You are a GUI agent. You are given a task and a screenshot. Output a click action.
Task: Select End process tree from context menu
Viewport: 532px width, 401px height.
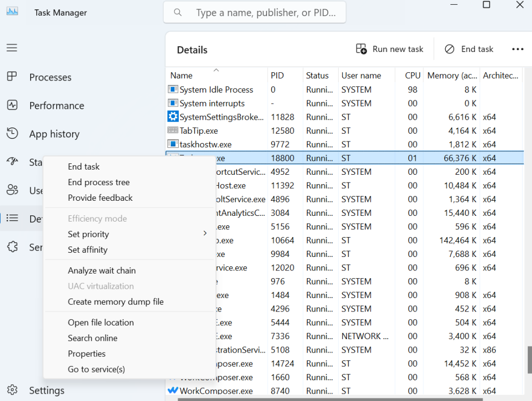tap(99, 182)
